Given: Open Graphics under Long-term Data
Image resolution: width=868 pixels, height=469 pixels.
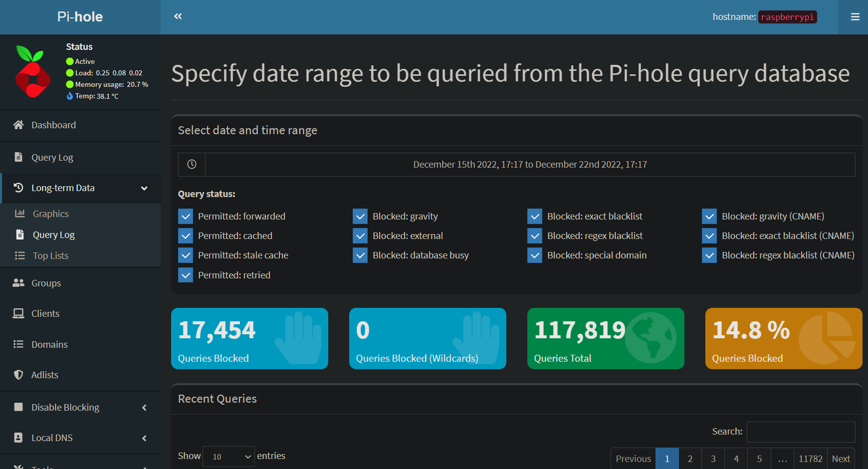Looking at the screenshot, I should [x=50, y=214].
